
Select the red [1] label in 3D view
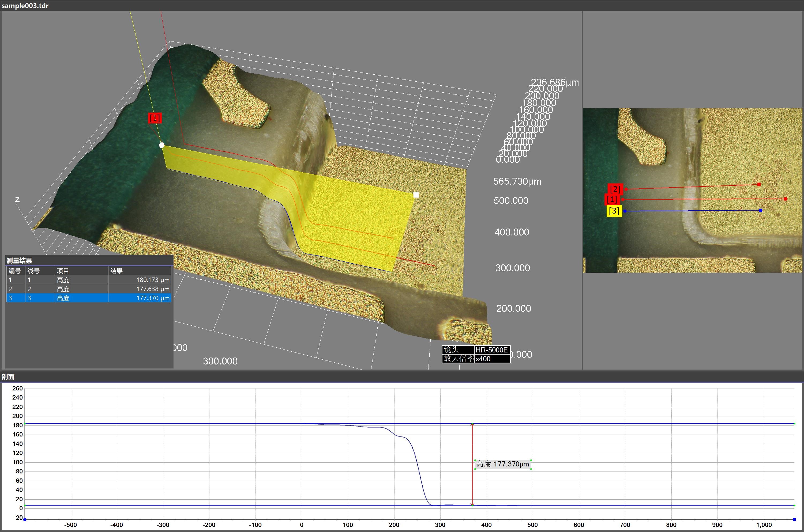[x=155, y=118]
